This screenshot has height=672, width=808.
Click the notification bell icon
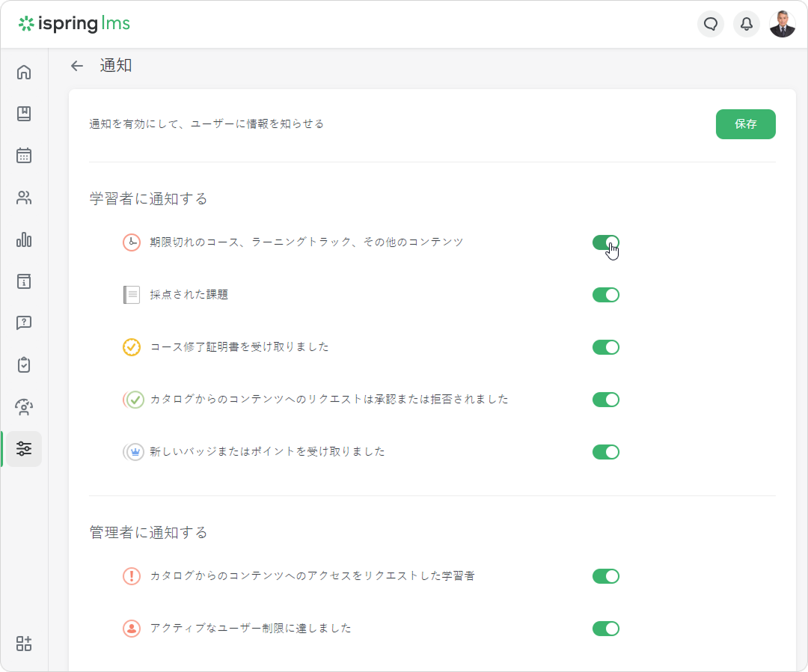coord(746,24)
